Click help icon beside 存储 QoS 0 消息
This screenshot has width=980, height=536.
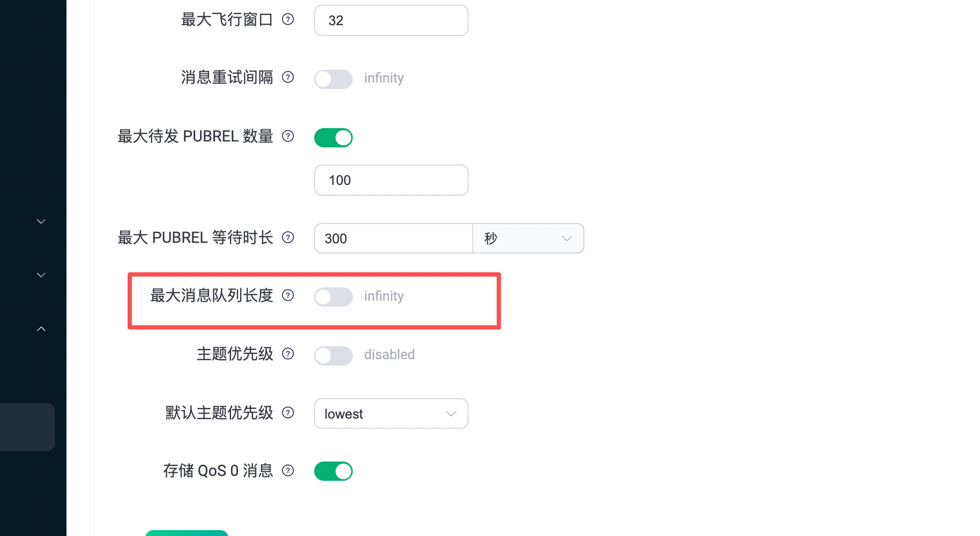tap(288, 471)
